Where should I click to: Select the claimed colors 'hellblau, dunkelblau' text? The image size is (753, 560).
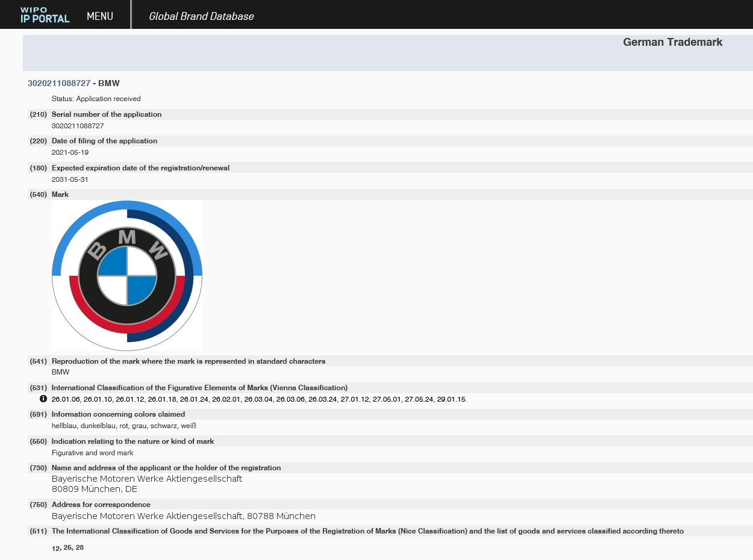(x=83, y=426)
